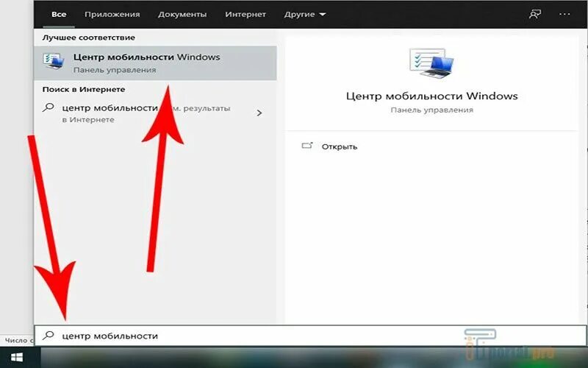588x368 pixels.
Task: Click в Интернете text under web result
Action: tap(88, 120)
